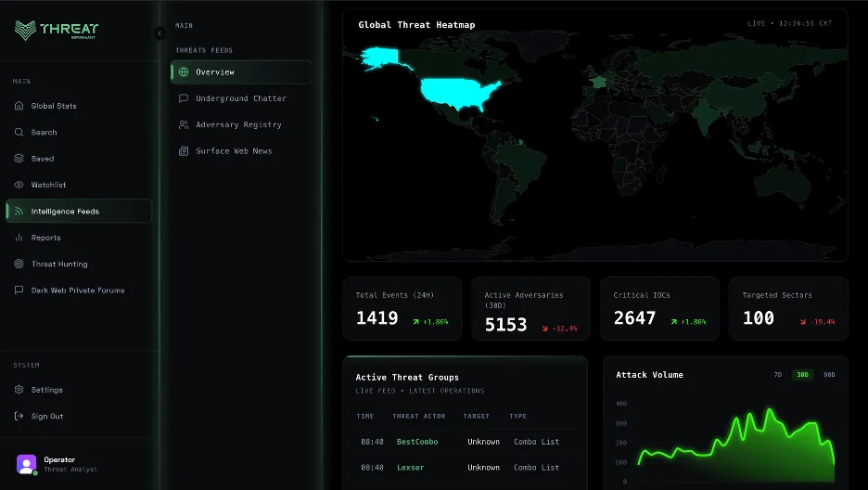The width and height of the screenshot is (868, 490).
Task: Click the 2647 critical IOCs value
Action: point(635,317)
